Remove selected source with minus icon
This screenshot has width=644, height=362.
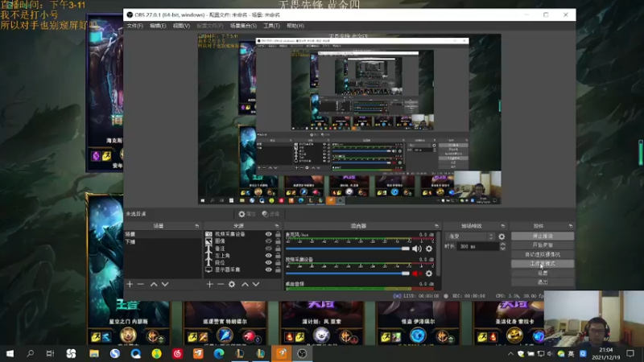click(x=221, y=284)
